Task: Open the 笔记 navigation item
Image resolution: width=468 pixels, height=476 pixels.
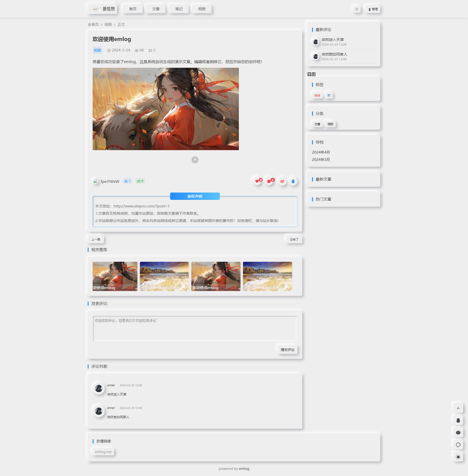Action: pos(179,9)
